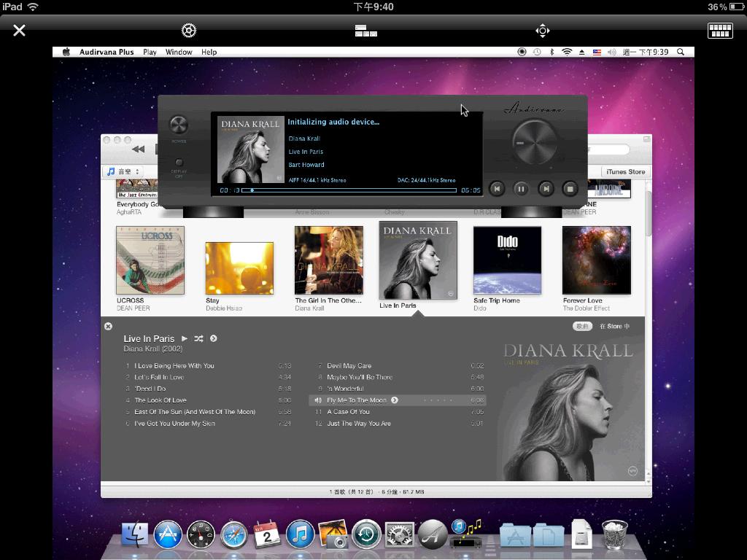This screenshot has height=560, width=747.
Task: Select the Stay album by Debbie Hsiao
Action: (239, 268)
